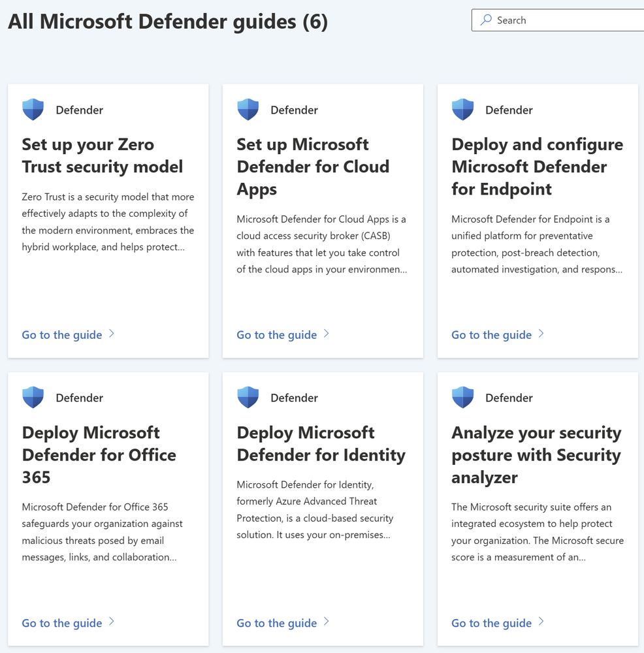
Task: Click chevron arrow beside Cloud Apps guide link
Action: [x=326, y=334]
